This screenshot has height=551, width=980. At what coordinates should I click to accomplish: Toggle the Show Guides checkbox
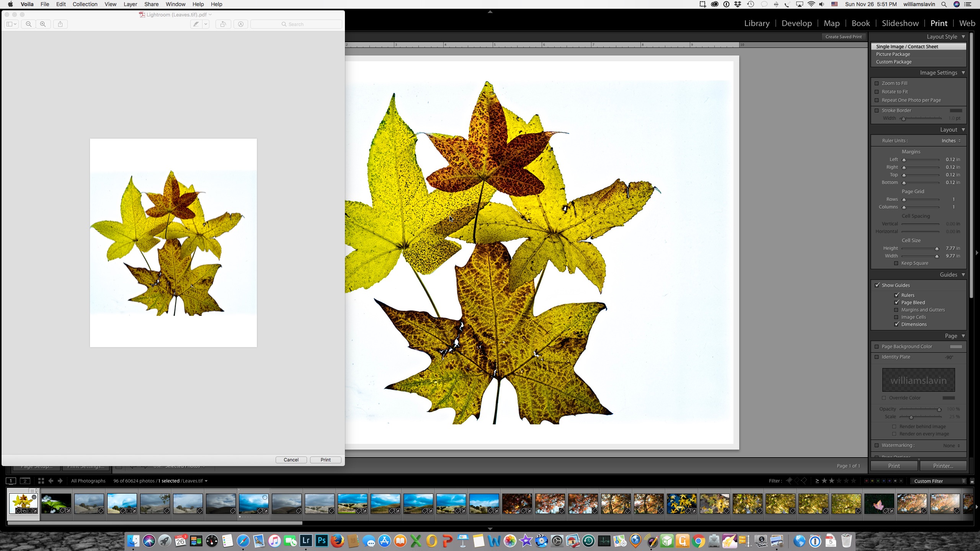point(877,285)
